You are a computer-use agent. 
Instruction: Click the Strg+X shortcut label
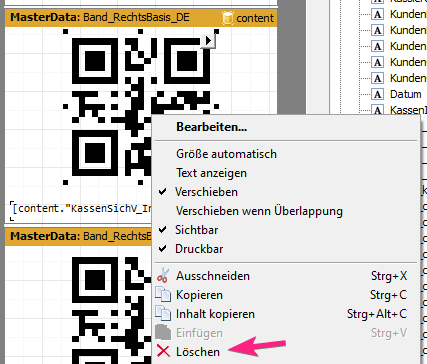[389, 276]
